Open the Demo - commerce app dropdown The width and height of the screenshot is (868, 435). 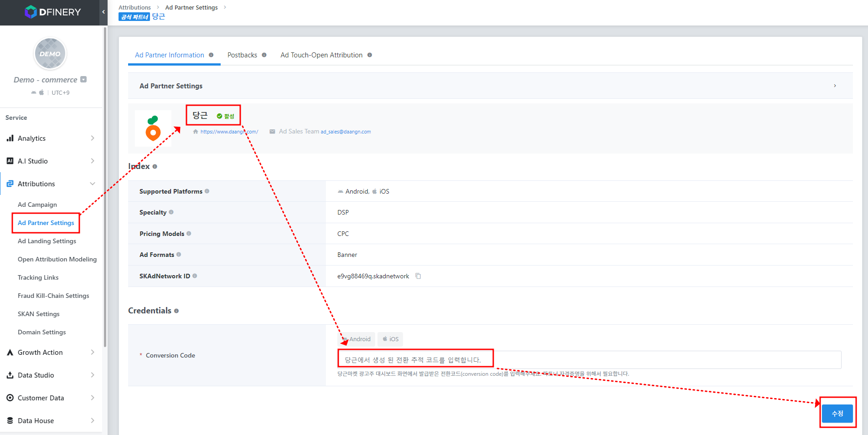coord(83,79)
